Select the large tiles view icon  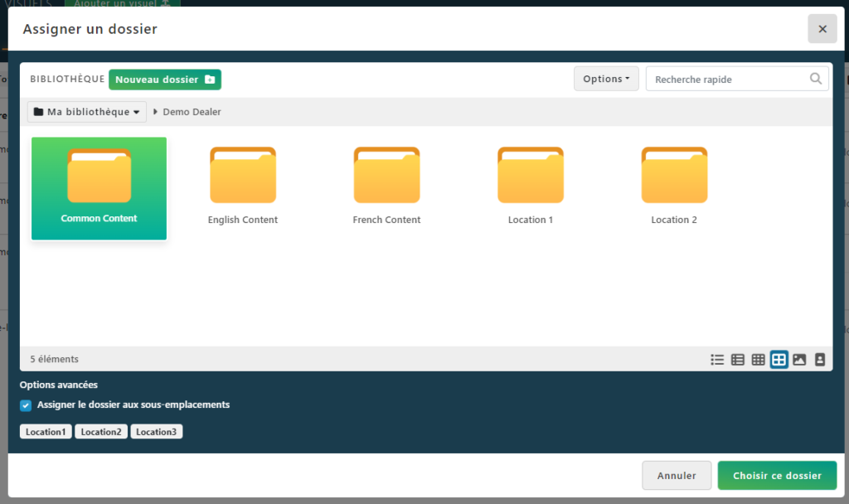tap(779, 360)
